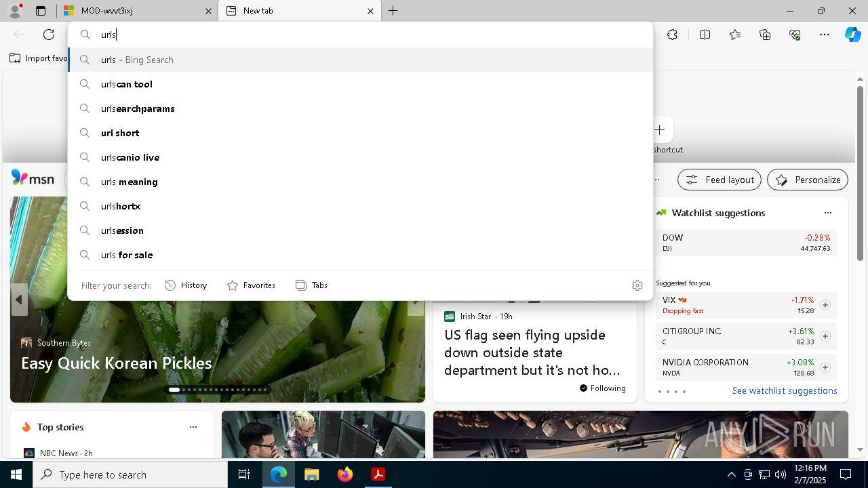Add VIX to watchlist
The height and width of the screenshot is (488, 868).
[825, 305]
